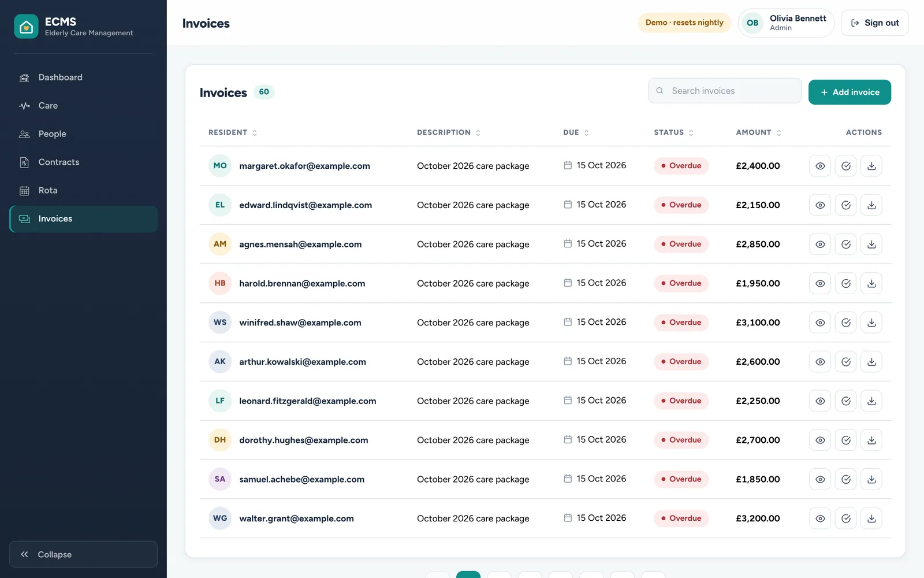Mark edward.lindqvist invoice as paid
Image resolution: width=924 pixels, height=578 pixels.
click(846, 205)
